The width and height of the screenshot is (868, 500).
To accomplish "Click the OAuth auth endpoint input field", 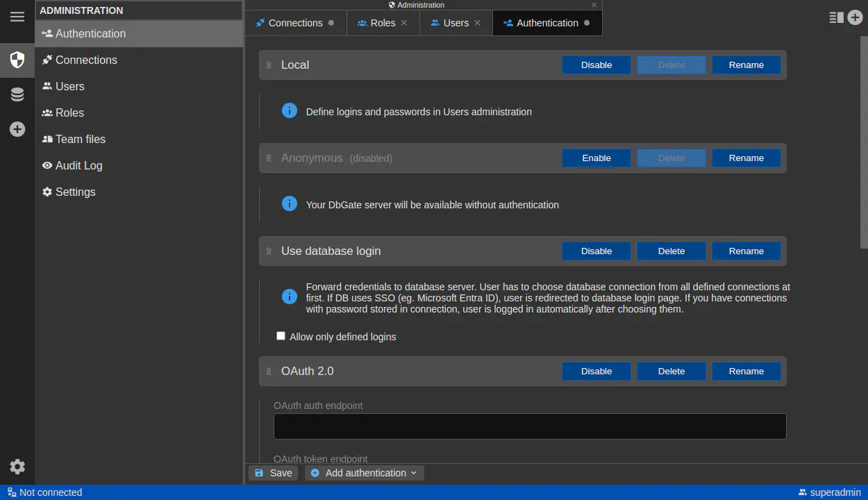I will 529,426.
